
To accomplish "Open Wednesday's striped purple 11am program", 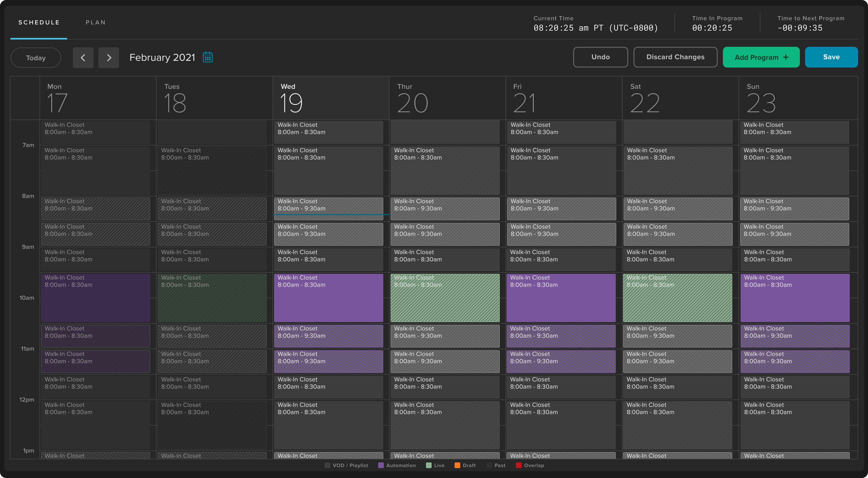I will coord(328,362).
